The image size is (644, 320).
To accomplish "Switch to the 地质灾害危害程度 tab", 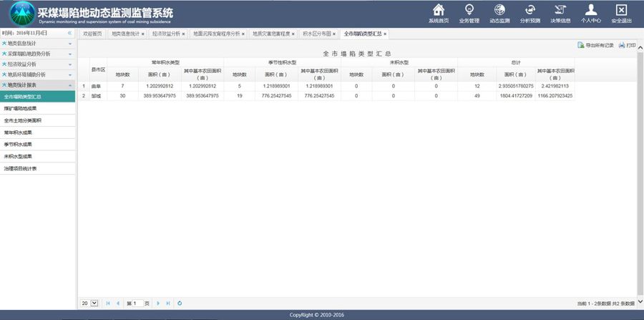I will [x=270, y=34].
